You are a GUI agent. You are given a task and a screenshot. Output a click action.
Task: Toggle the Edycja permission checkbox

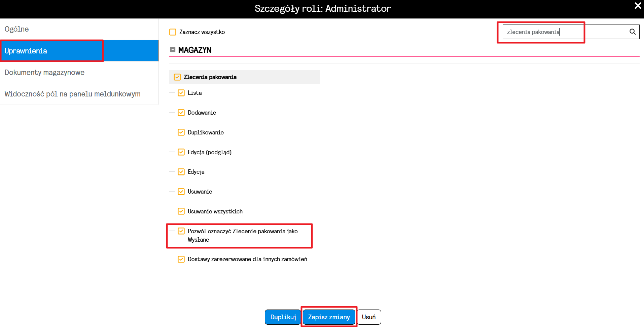click(181, 172)
